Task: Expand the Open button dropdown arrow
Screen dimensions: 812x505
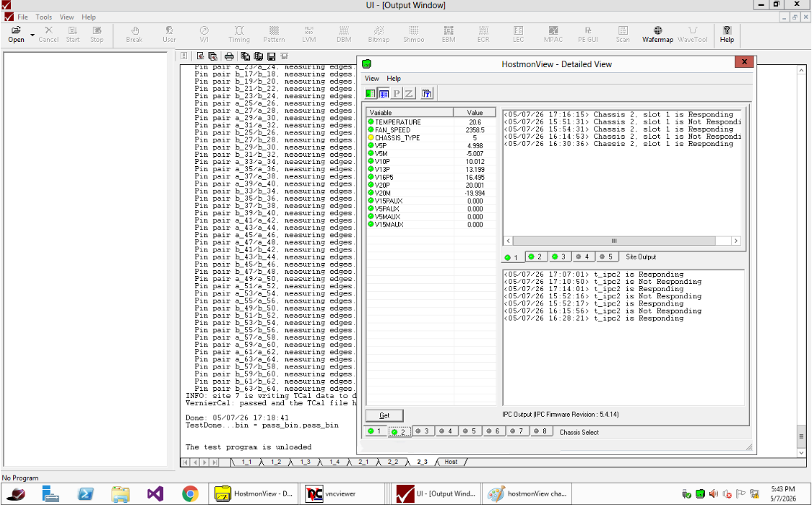Action: 32,35
